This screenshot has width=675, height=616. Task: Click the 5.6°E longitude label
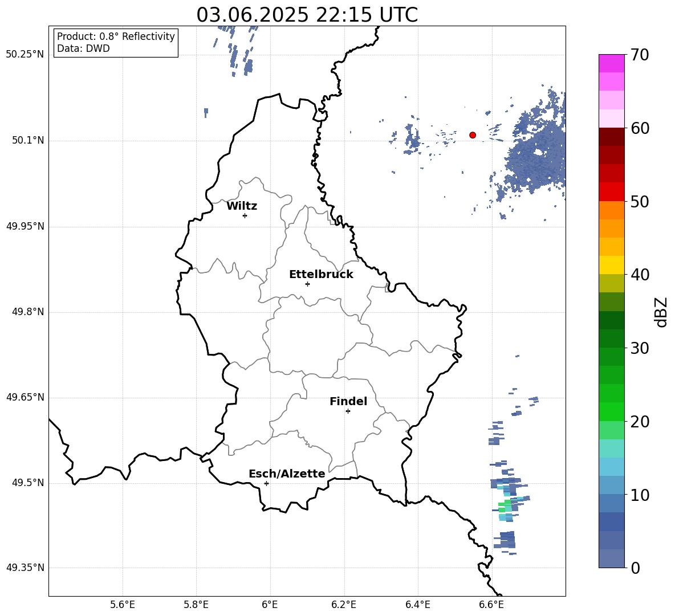pos(123,605)
